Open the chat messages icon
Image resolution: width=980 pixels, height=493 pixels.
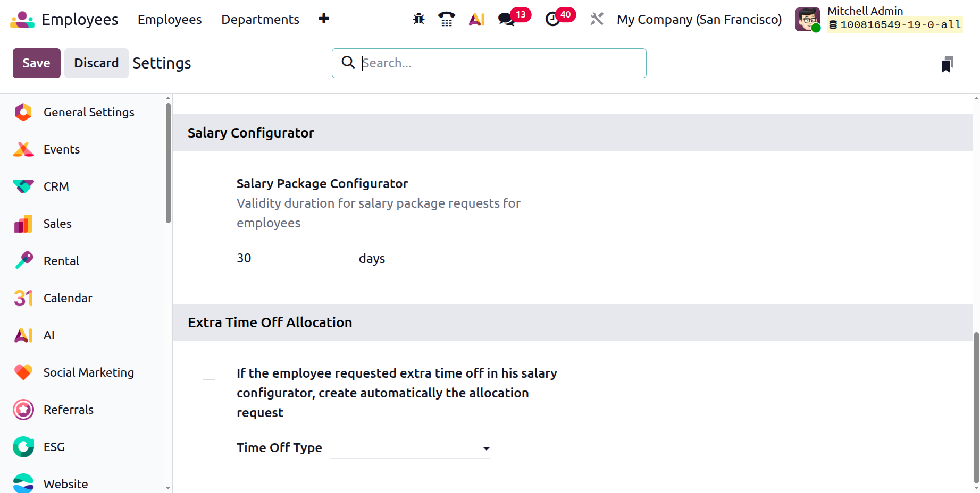coord(506,19)
